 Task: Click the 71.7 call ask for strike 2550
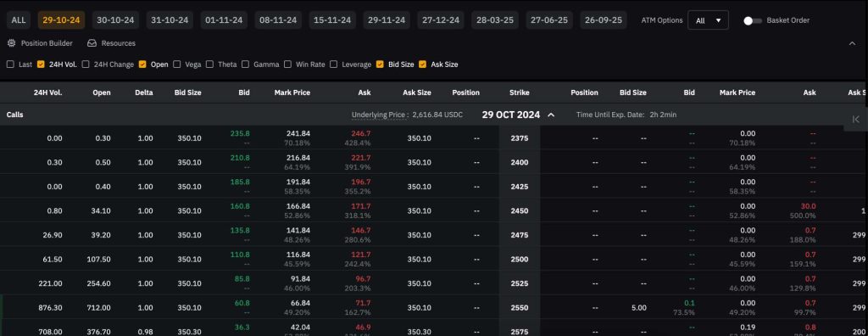pyautogui.click(x=363, y=303)
